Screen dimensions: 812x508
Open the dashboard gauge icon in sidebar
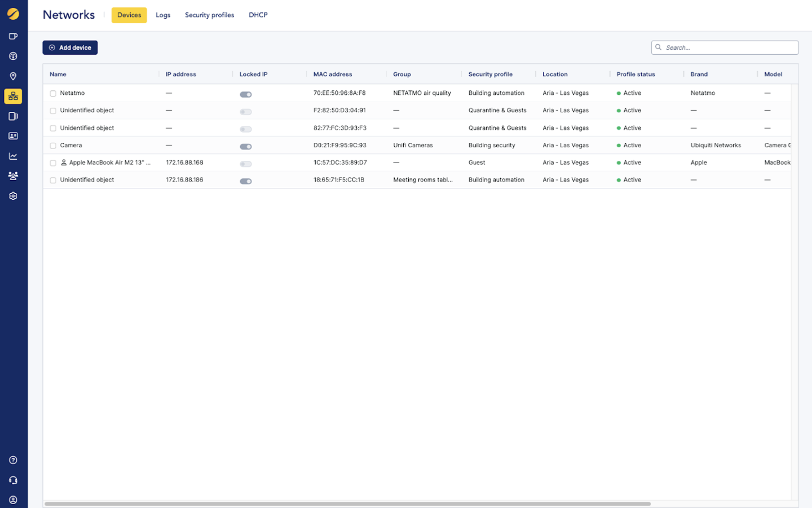coord(13,55)
